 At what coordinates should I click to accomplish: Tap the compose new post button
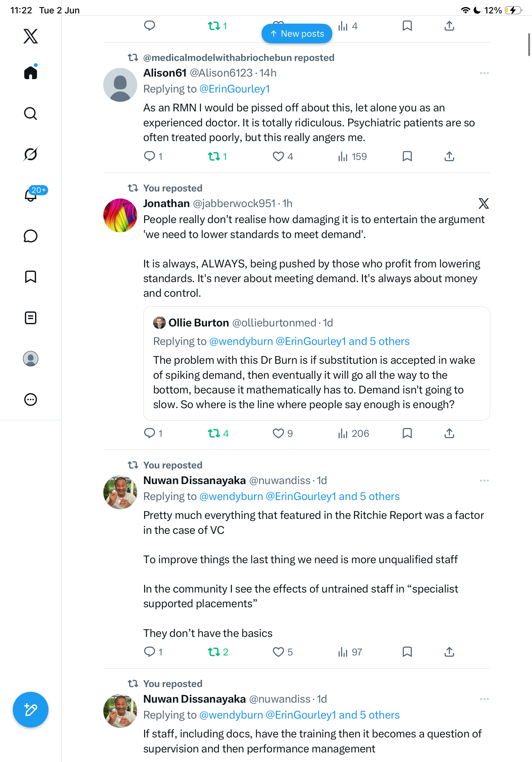coord(31,710)
